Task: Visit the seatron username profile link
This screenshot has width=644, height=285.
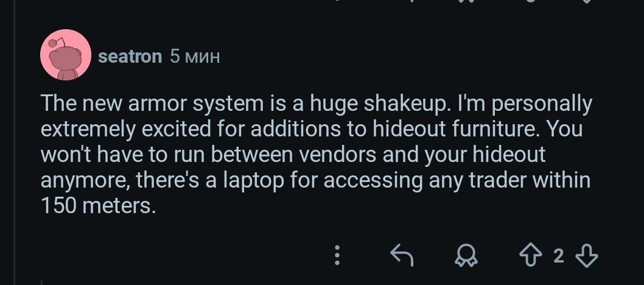Action: pos(130,57)
